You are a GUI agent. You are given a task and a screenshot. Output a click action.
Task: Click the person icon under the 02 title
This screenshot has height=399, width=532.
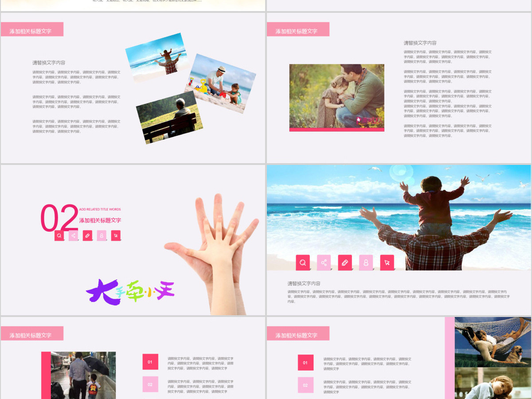(x=102, y=235)
